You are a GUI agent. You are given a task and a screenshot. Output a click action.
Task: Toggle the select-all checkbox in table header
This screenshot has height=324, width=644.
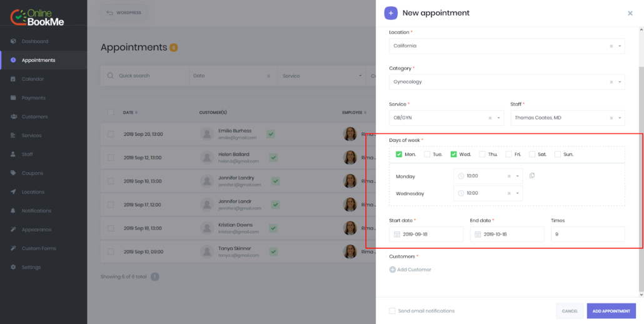[x=111, y=112]
